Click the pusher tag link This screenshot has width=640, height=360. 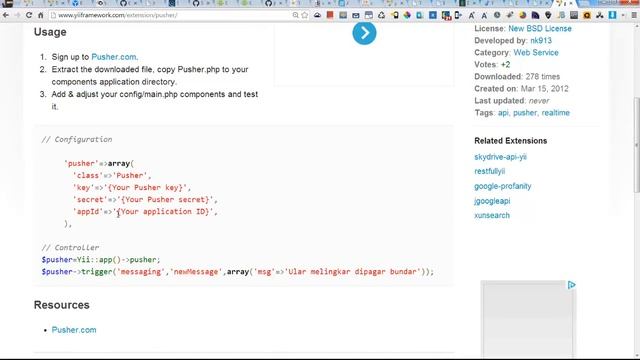pos(525,113)
